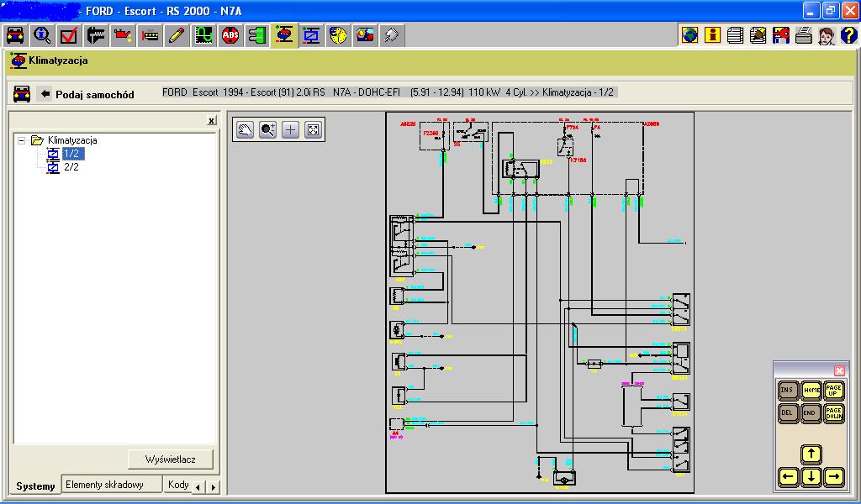Open the stacked documents icon
Image resolution: width=861 pixels, height=504 pixels.
735,35
